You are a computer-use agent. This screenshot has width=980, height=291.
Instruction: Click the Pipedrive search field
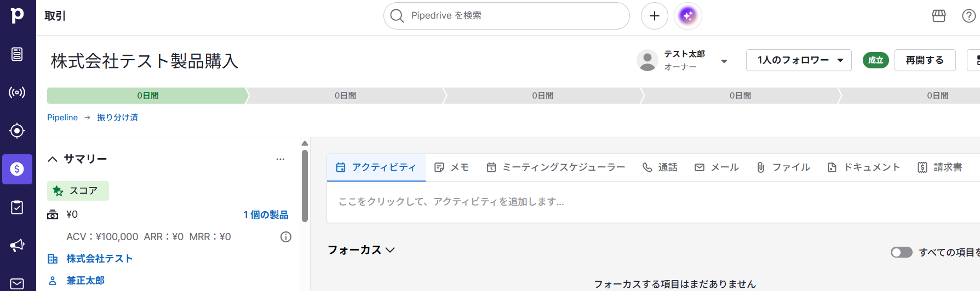point(507,16)
